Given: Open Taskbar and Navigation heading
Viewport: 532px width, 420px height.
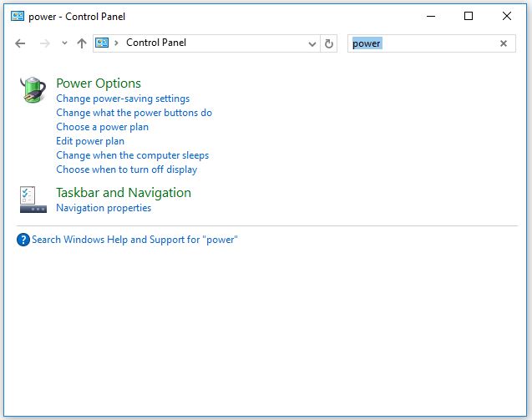Looking at the screenshot, I should 124,193.
